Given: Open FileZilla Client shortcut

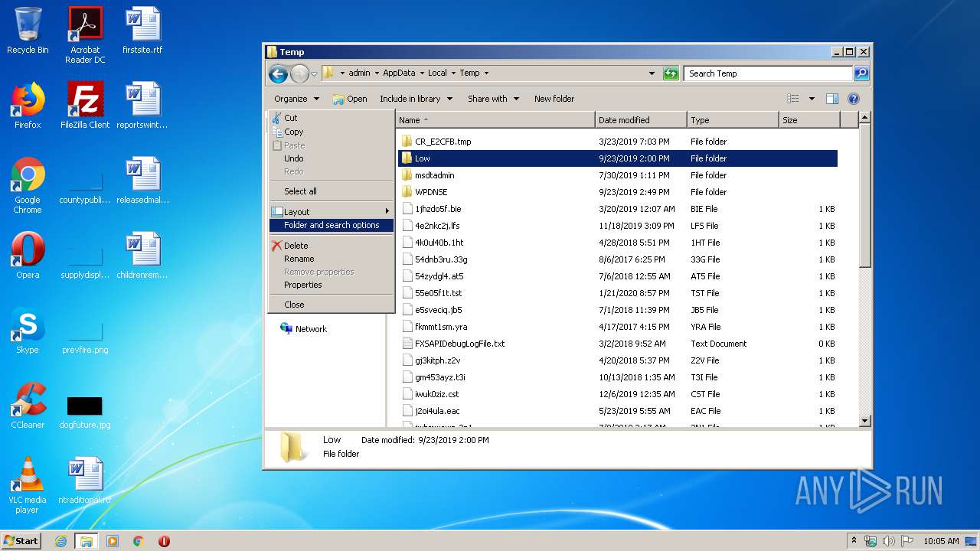Looking at the screenshot, I should point(85,106).
